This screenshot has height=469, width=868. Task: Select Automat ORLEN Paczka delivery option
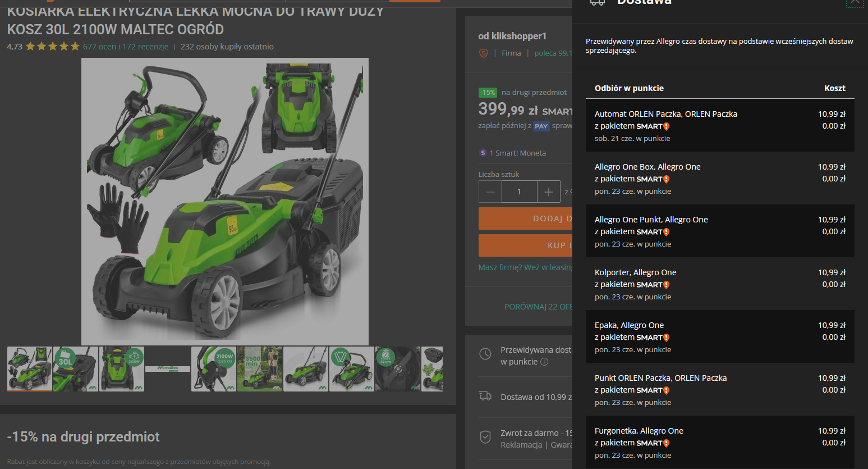720,125
